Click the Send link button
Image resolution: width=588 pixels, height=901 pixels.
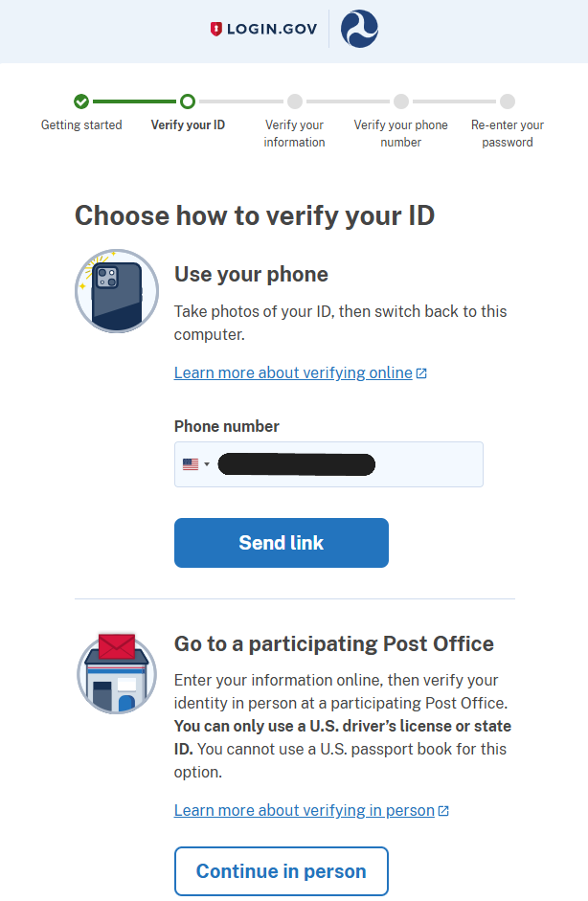[281, 542]
